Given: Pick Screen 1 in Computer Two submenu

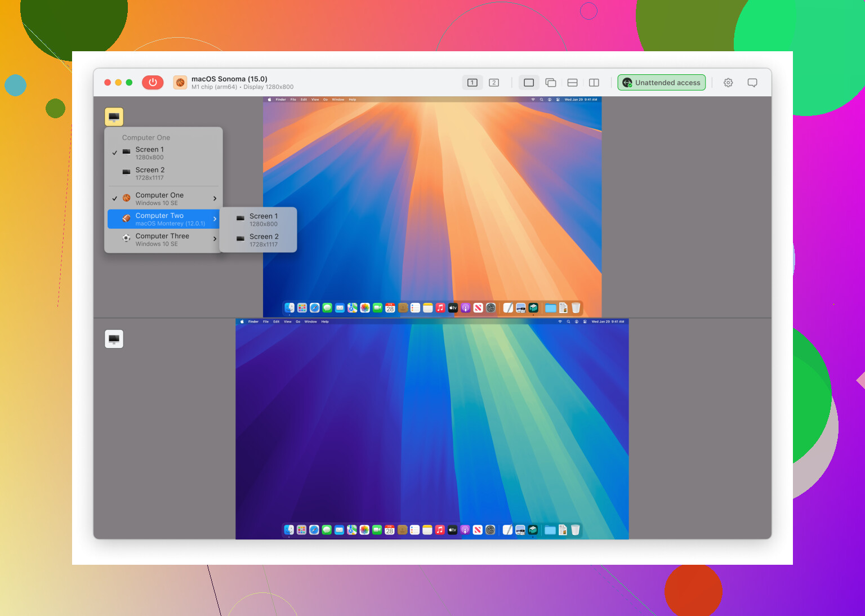Looking at the screenshot, I should pyautogui.click(x=258, y=220).
